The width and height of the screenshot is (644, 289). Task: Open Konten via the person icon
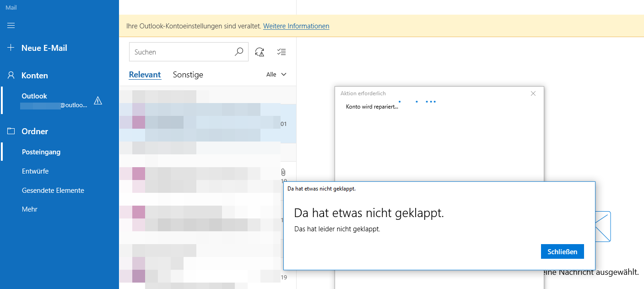tap(11, 75)
